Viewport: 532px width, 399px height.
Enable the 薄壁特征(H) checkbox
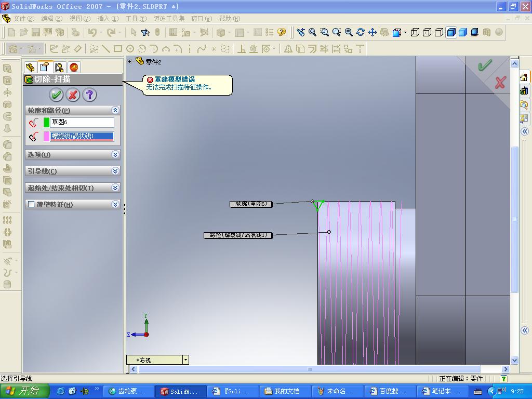(31, 204)
